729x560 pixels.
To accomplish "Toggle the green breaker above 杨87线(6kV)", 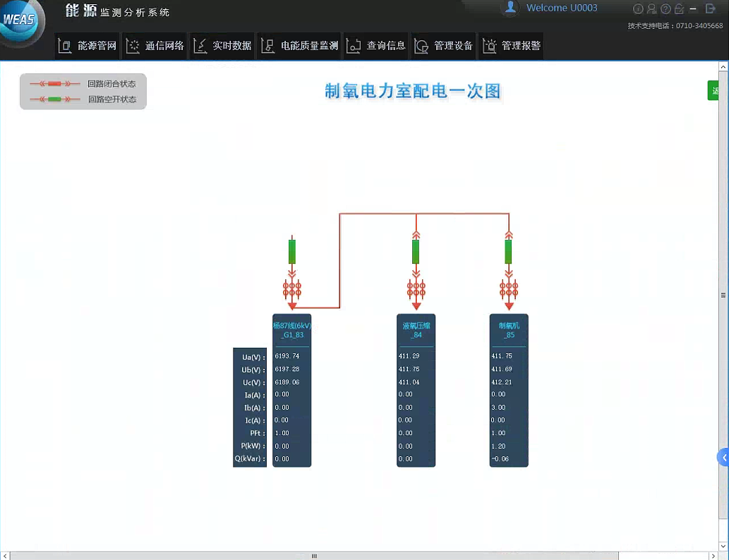I will click(x=292, y=251).
